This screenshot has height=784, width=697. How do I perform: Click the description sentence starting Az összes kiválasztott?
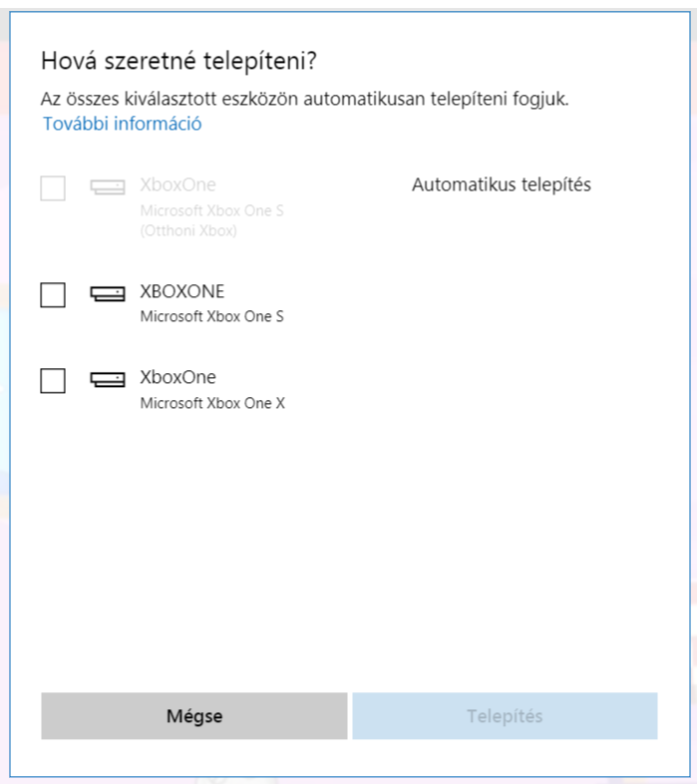click(x=304, y=99)
